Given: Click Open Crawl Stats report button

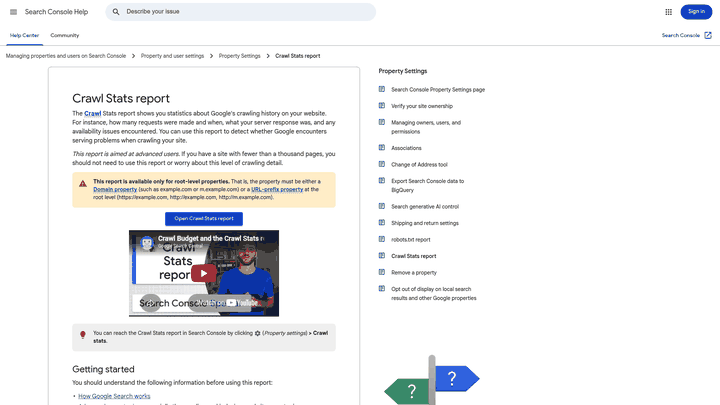Looking at the screenshot, I should point(204,219).
